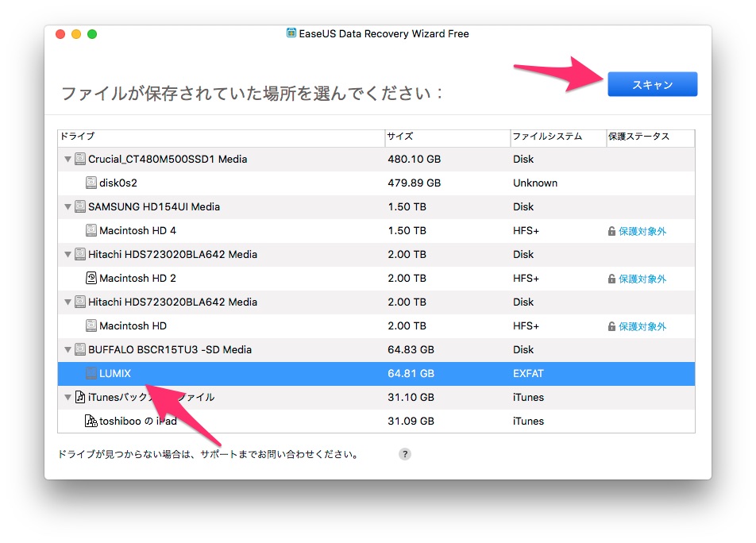Click the SAMSUNG HD154UI disk icon
The width and height of the screenshot is (756, 543).
coord(80,207)
